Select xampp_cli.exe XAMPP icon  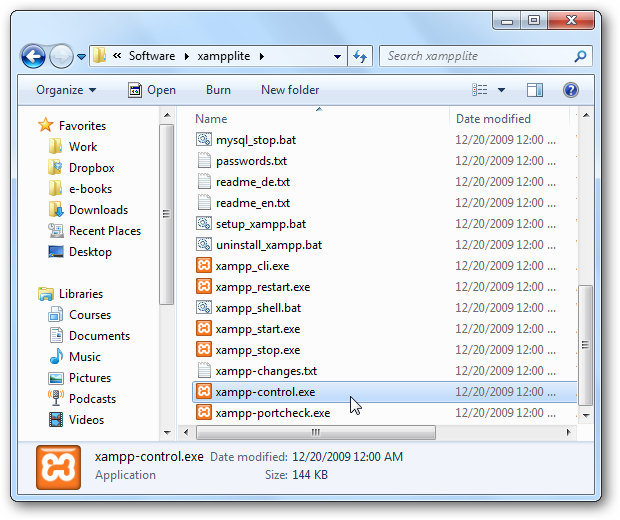click(x=204, y=265)
